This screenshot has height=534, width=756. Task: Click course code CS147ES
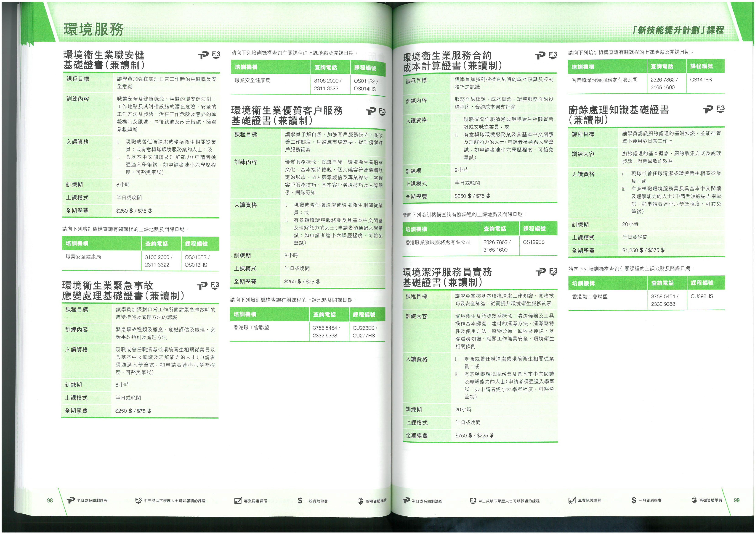(701, 80)
